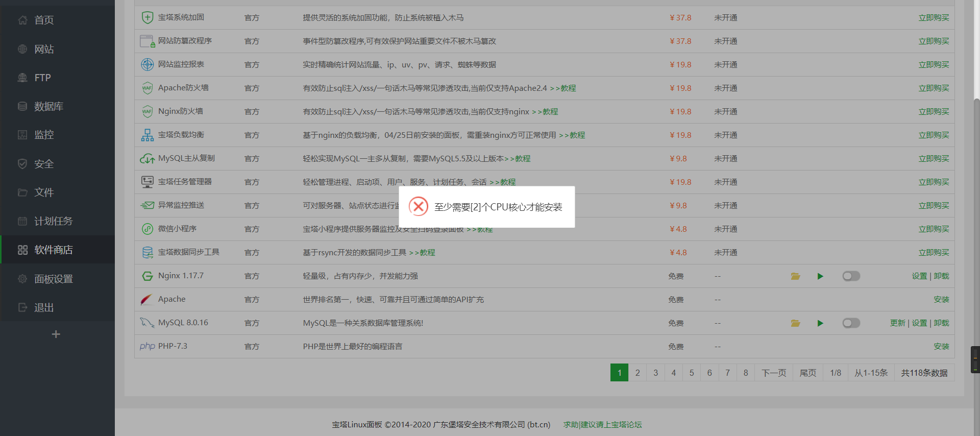Viewport: 980px width, 436px height.
Task: Toggle the Nginx 1.17.7 homepage switch
Action: [x=851, y=276]
